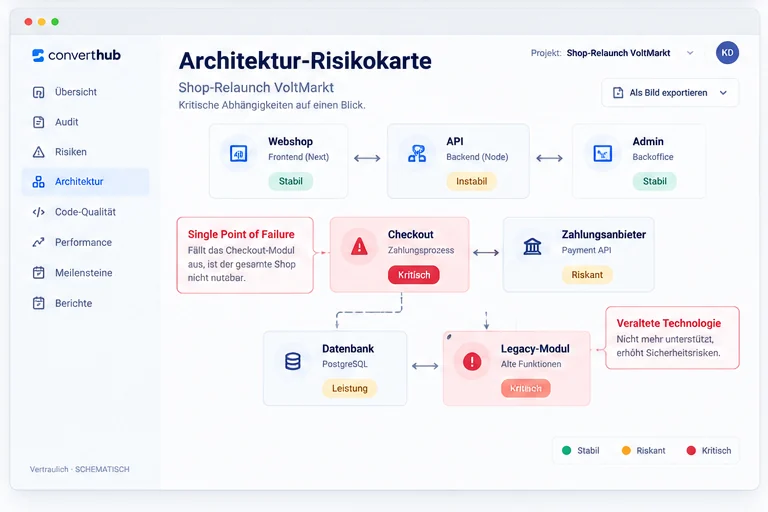Click the Single Point of Failure callout
Image resolution: width=768 pixels, height=512 pixels.
[245, 255]
